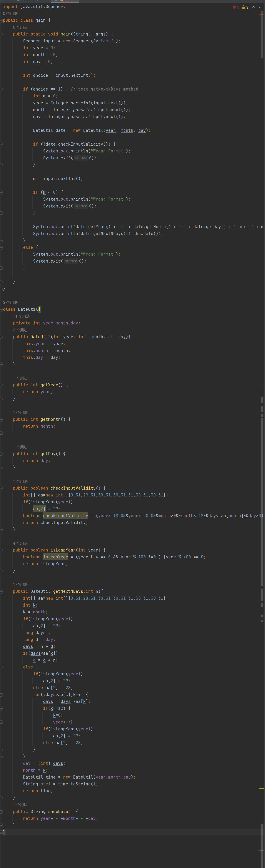This screenshot has width=265, height=868.
Task: Click 'private int year,month,day;' field declaration
Action: click(x=47, y=323)
